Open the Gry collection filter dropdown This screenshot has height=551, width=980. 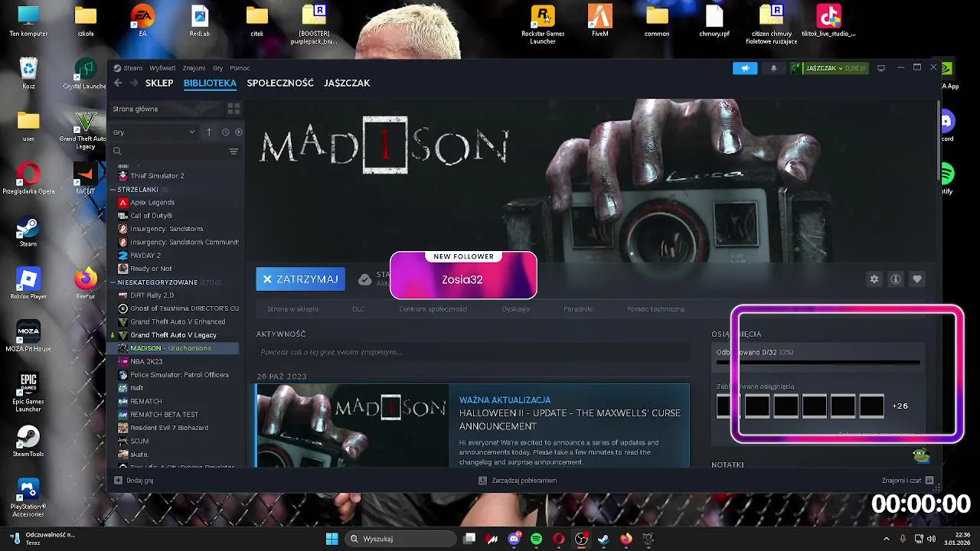coord(154,132)
